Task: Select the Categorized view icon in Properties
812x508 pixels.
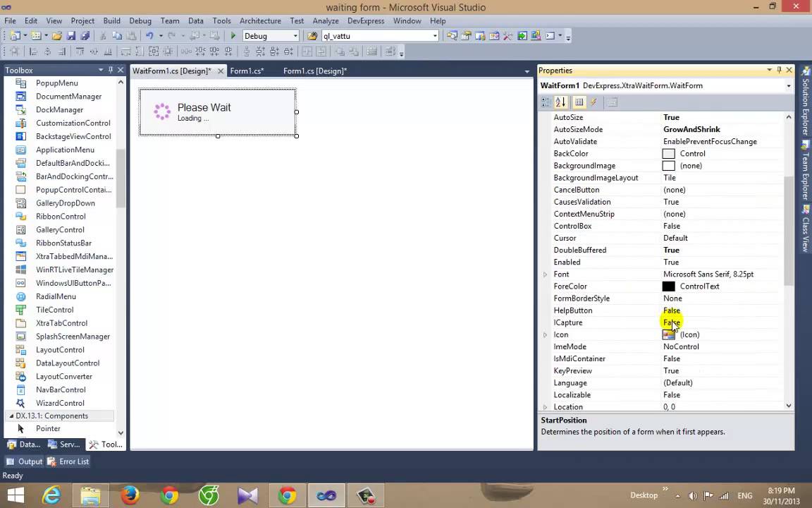Action: pos(546,102)
